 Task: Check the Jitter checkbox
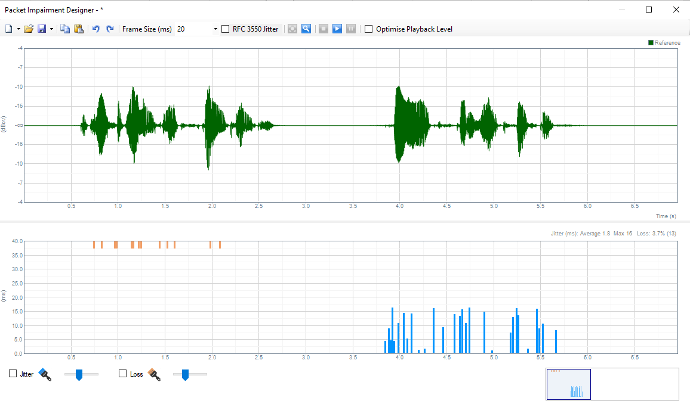click(13, 374)
